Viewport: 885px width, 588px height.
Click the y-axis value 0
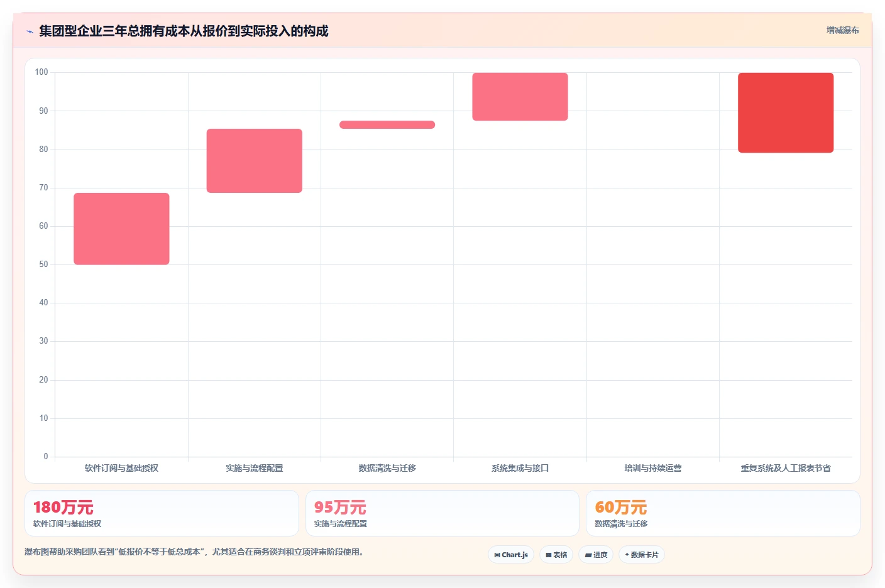[x=45, y=457]
